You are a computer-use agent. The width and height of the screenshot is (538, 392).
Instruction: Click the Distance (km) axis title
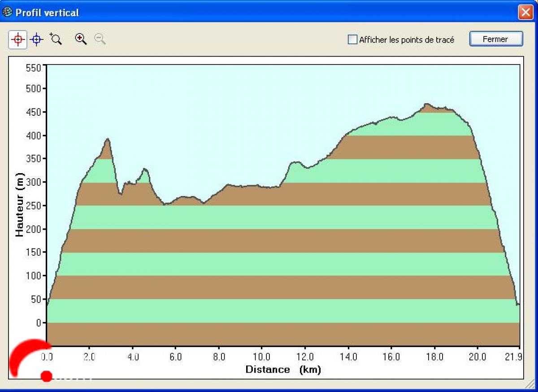click(283, 370)
